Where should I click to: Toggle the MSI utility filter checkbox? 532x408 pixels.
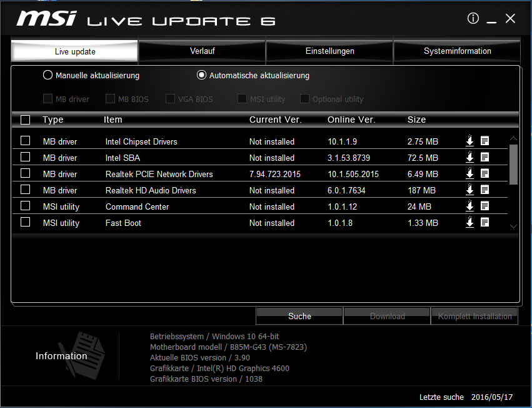pyautogui.click(x=242, y=99)
